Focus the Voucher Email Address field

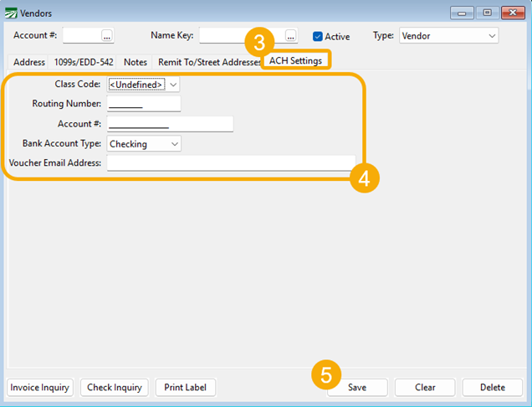tap(231, 163)
